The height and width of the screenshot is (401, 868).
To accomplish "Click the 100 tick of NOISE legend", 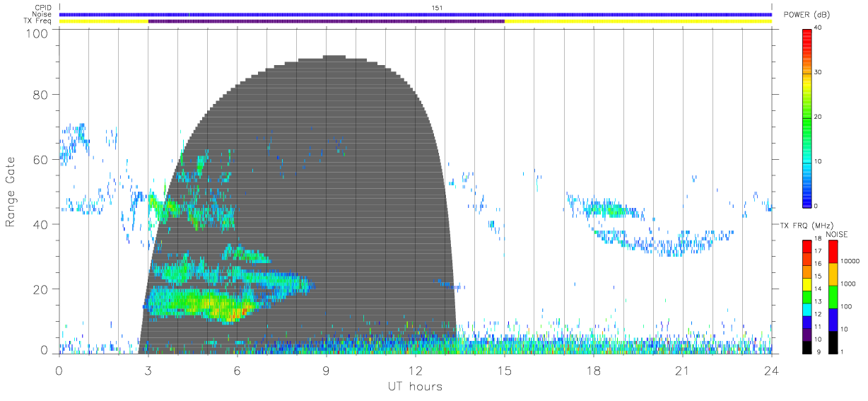I will 847,307.
